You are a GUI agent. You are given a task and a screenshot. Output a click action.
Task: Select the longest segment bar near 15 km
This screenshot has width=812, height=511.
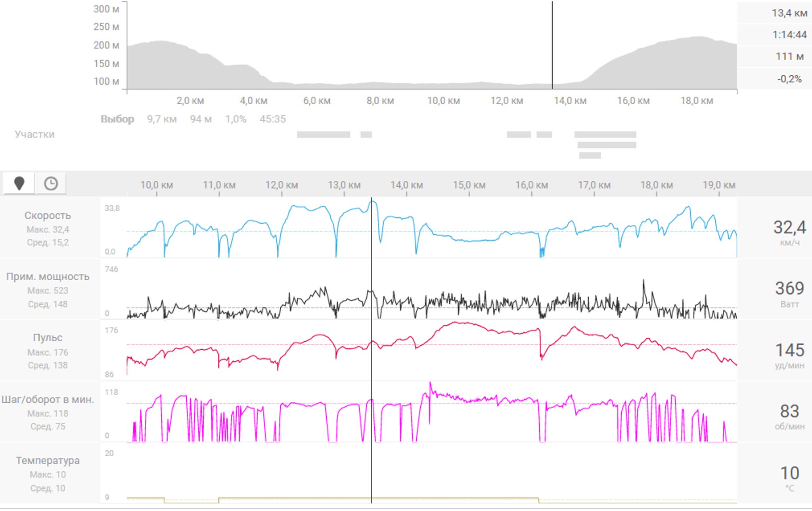click(605, 135)
